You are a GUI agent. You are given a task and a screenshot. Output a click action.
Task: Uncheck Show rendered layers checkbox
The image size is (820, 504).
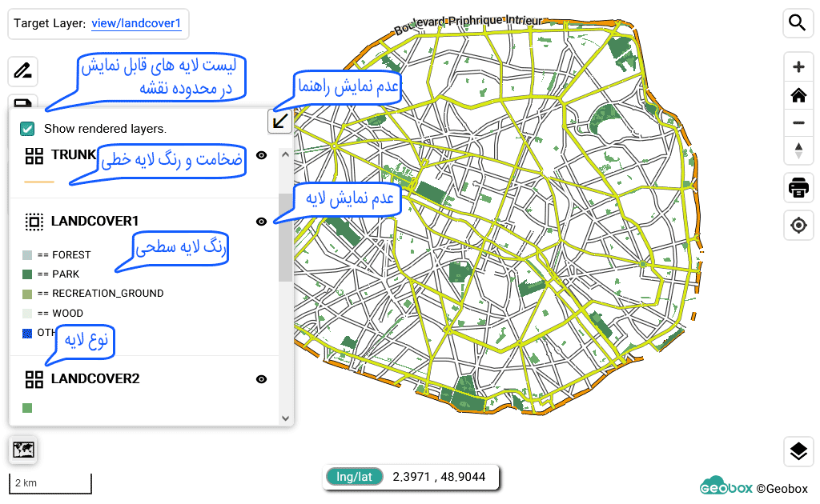tap(27, 128)
